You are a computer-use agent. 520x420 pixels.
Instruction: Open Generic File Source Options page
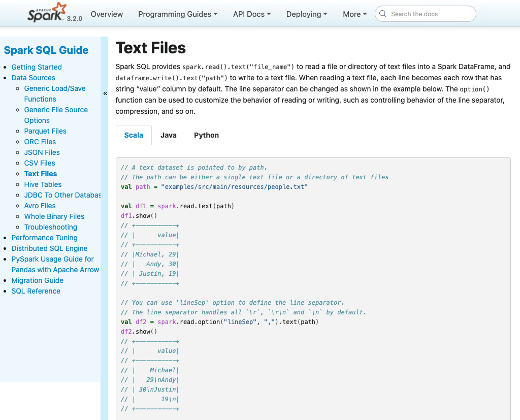click(x=56, y=115)
